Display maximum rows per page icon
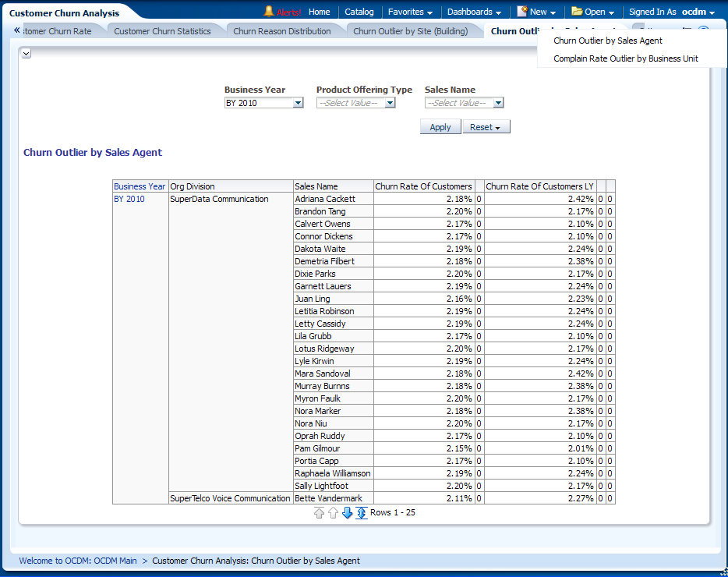Viewport: 728px width, 577px height. pyautogui.click(x=362, y=513)
